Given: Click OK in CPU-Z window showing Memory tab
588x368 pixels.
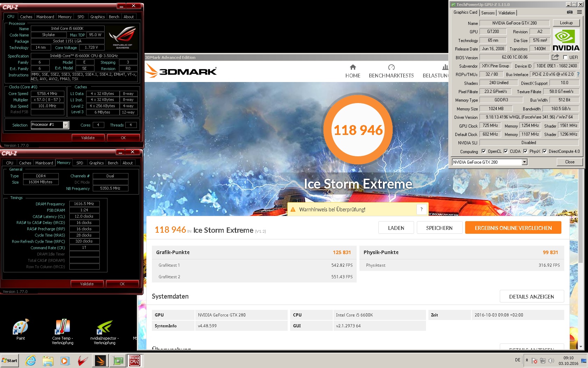Looking at the screenshot, I should click(122, 284).
